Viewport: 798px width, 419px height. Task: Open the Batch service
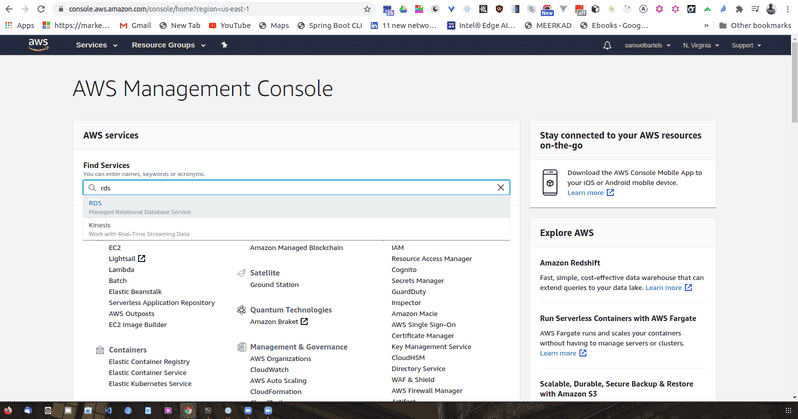click(x=118, y=281)
